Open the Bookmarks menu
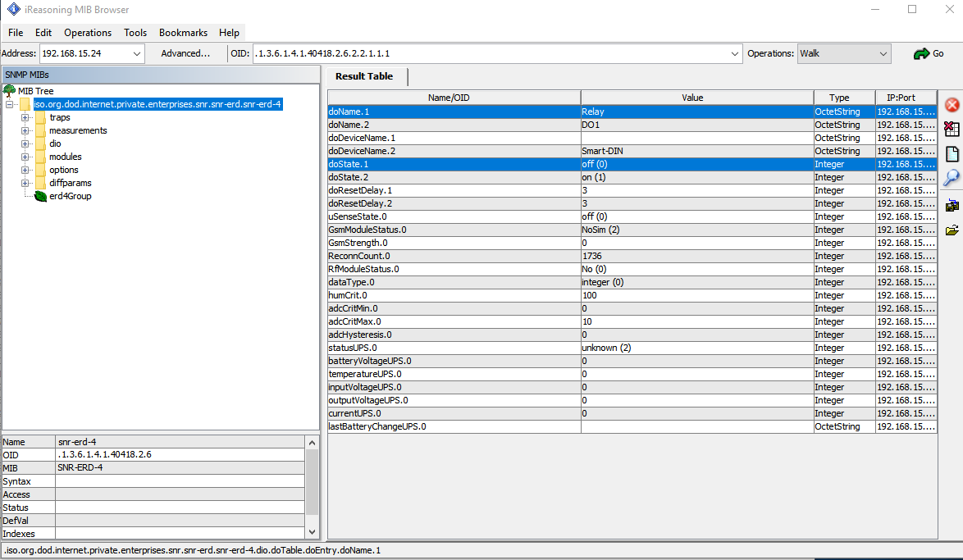The height and width of the screenshot is (560, 963). [x=183, y=33]
